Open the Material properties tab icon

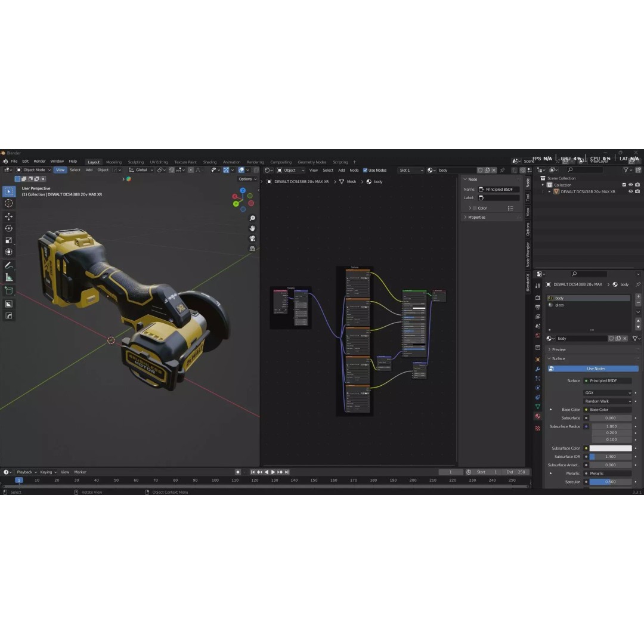[538, 416]
